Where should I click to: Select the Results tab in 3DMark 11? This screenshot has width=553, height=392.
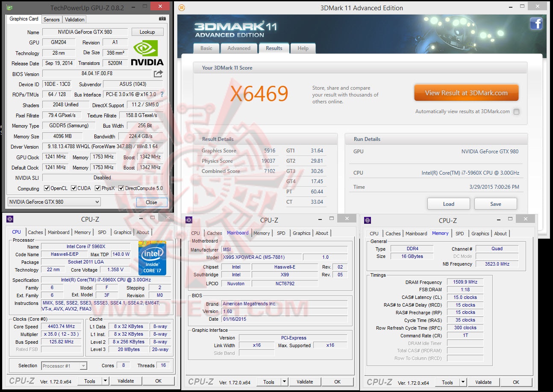pyautogui.click(x=274, y=48)
